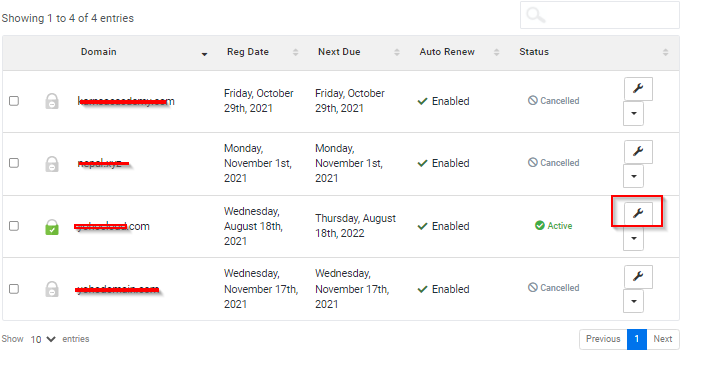Click the grey lock icon in the first row

tap(52, 101)
